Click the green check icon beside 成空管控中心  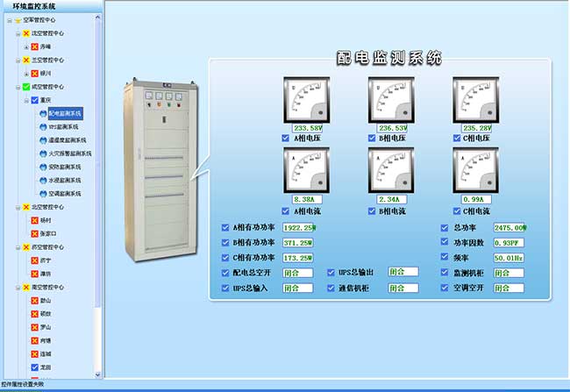(x=26, y=87)
